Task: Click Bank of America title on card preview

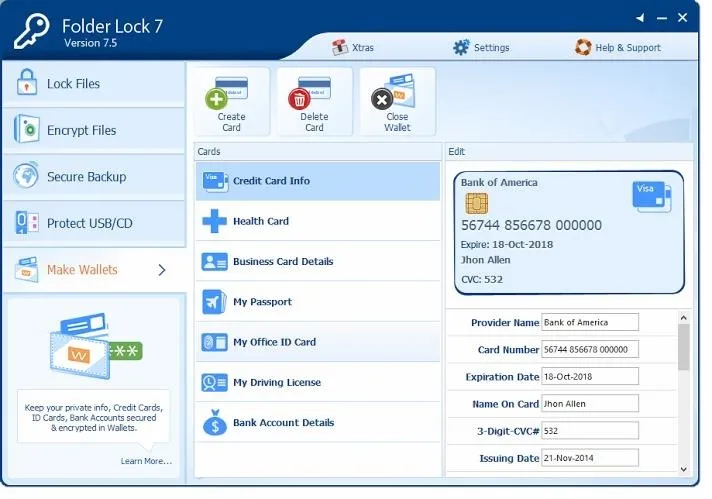Action: coord(499,183)
